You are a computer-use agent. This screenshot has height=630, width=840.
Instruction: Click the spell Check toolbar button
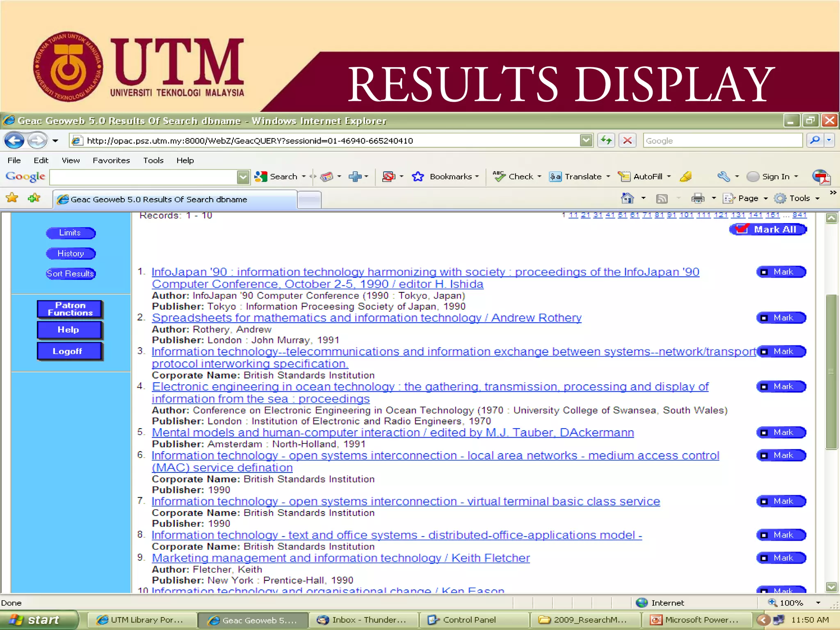click(x=513, y=176)
